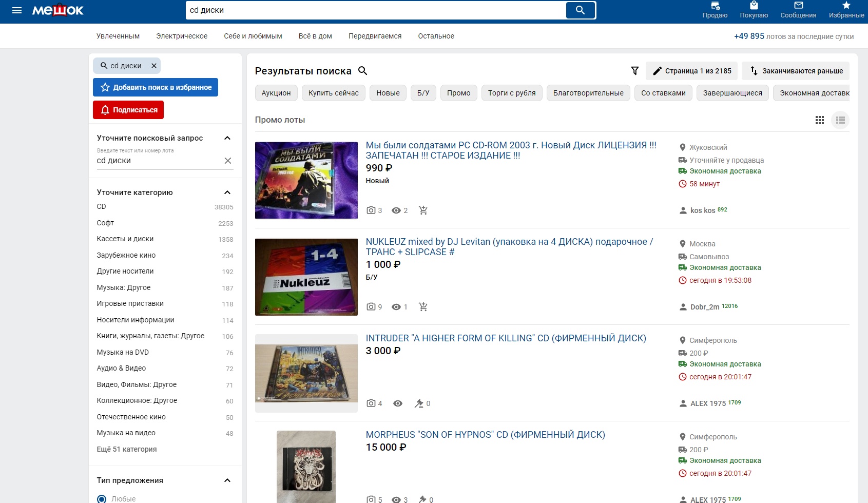This screenshot has width=868, height=503.
Task: Apply the Завершающиеся filter
Action: coord(732,93)
